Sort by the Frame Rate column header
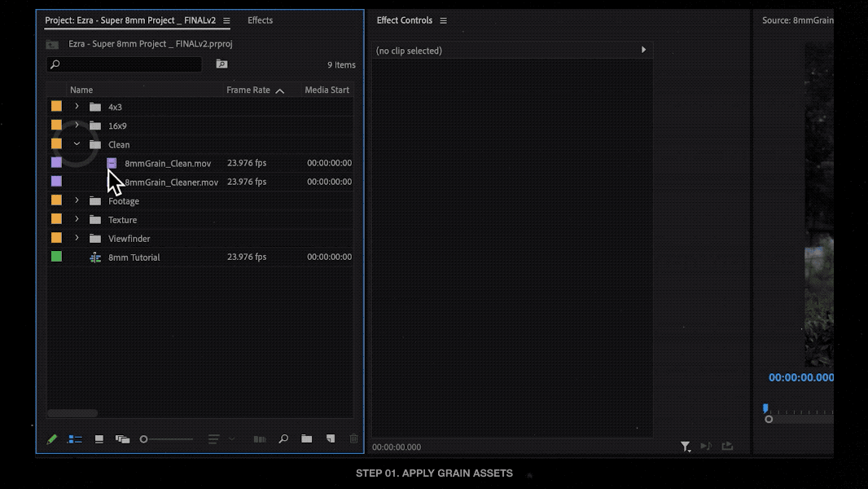Image resolution: width=868 pixels, height=489 pixels. pos(248,90)
